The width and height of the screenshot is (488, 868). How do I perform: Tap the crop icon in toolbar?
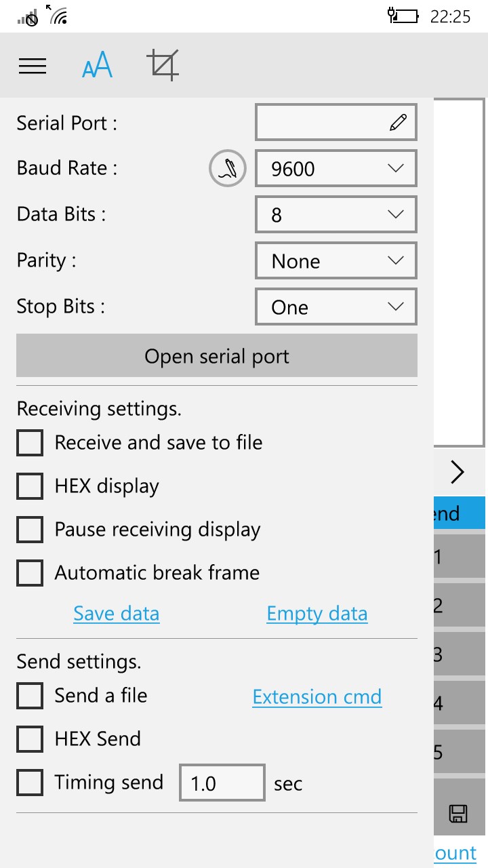coord(163,65)
